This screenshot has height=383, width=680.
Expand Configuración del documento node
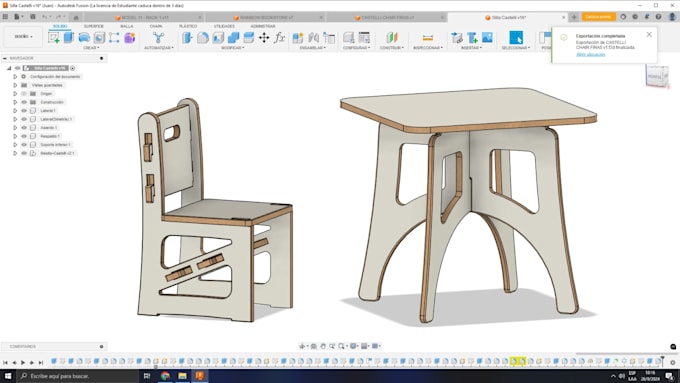click(x=15, y=77)
